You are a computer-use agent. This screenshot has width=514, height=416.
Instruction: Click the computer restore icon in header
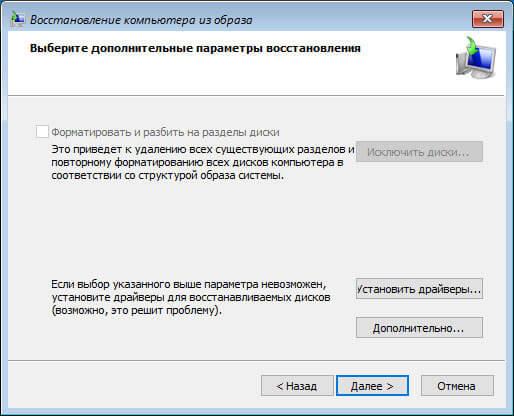[476, 58]
